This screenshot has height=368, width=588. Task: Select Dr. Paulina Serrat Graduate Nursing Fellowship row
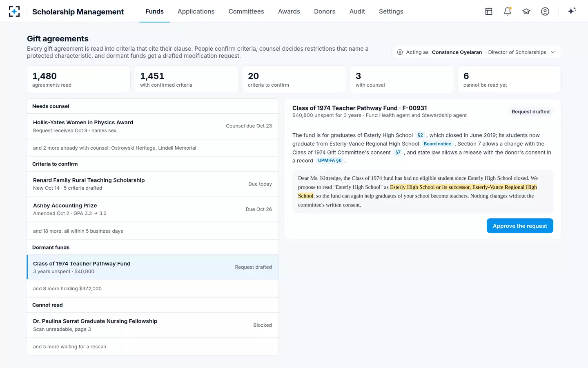tap(152, 325)
